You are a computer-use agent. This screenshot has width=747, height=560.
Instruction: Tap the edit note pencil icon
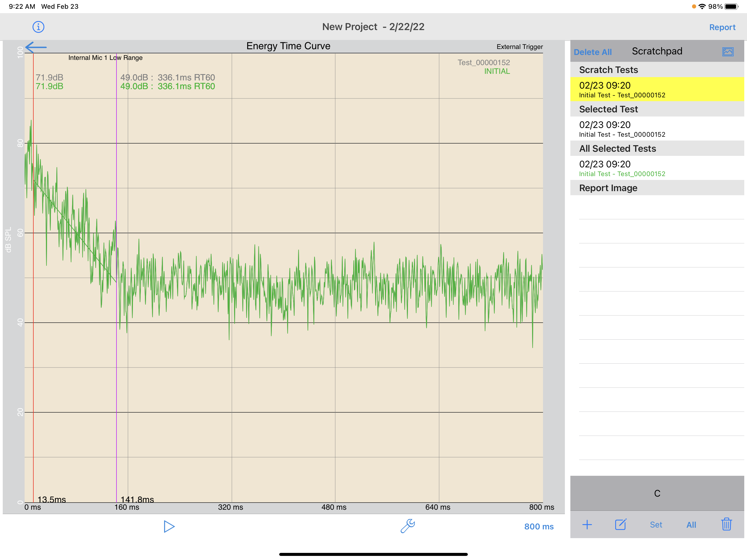(621, 524)
